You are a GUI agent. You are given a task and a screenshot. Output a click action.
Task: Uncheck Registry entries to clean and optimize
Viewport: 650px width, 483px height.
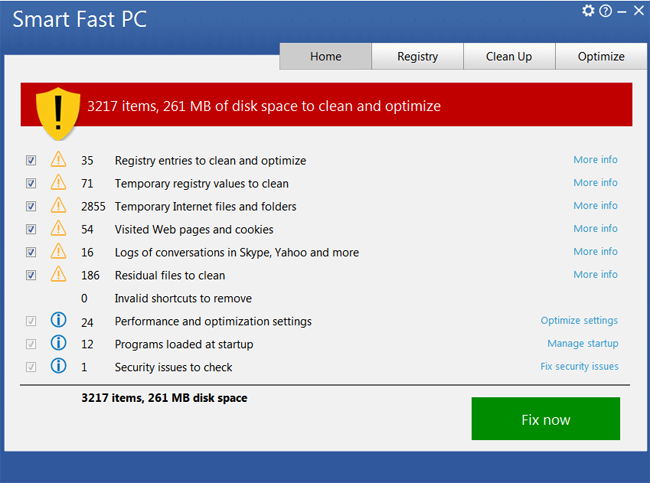click(31, 160)
